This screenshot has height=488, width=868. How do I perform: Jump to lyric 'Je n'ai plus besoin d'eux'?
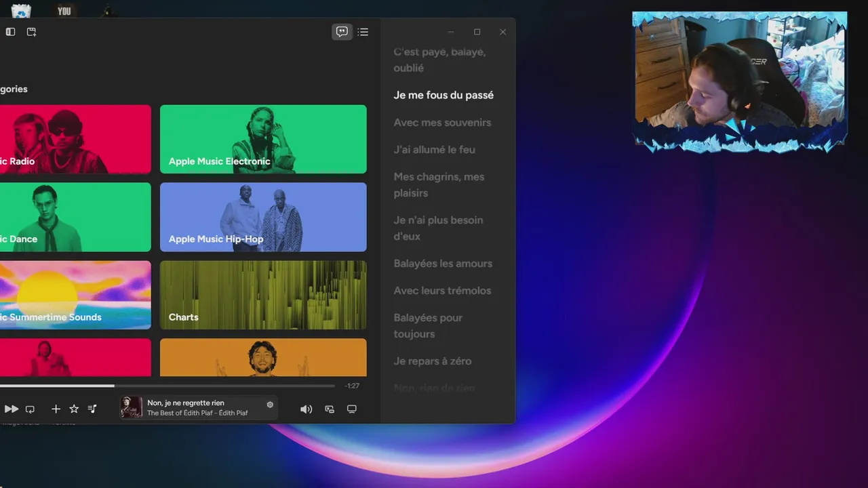pos(438,228)
